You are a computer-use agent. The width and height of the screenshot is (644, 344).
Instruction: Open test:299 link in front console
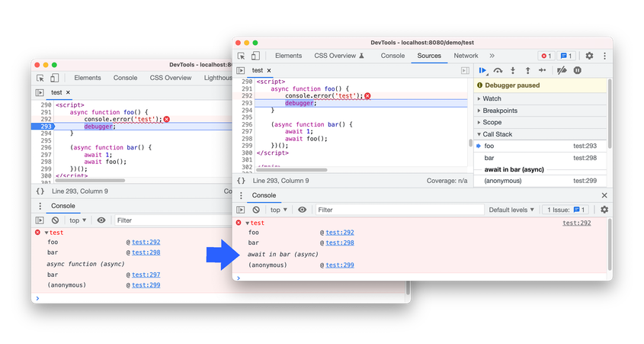(x=340, y=265)
